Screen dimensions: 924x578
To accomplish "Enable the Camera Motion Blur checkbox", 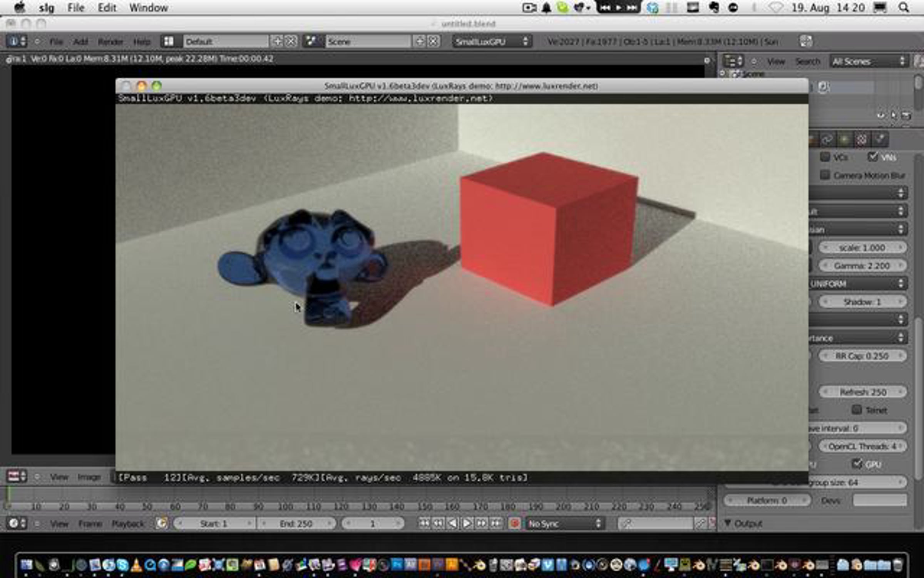I will pyautogui.click(x=825, y=175).
